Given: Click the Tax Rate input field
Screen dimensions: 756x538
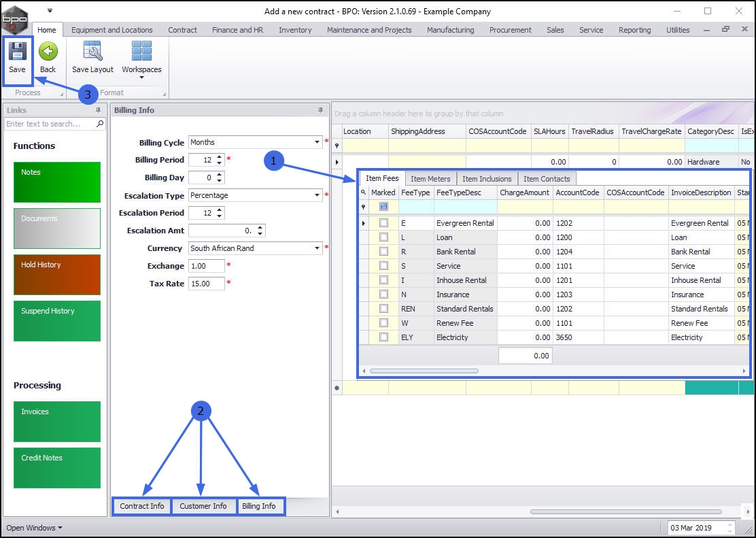Looking at the screenshot, I should point(206,284).
